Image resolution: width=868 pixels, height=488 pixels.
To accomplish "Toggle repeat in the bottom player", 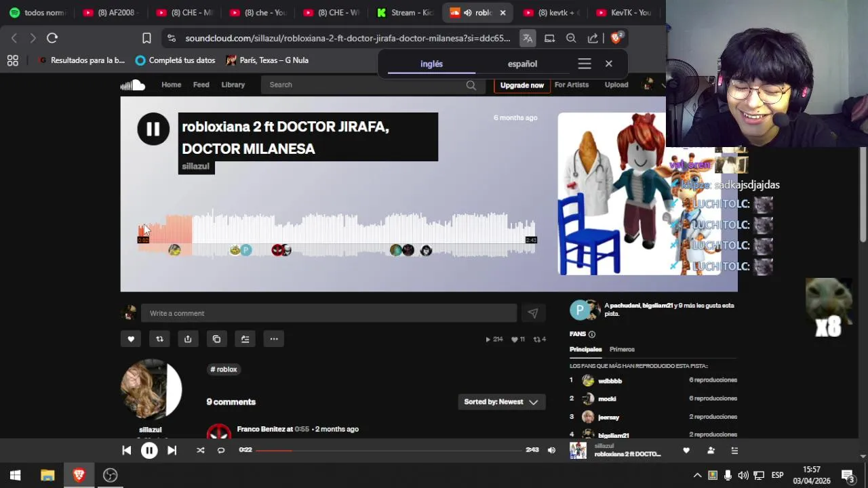I will (x=221, y=450).
